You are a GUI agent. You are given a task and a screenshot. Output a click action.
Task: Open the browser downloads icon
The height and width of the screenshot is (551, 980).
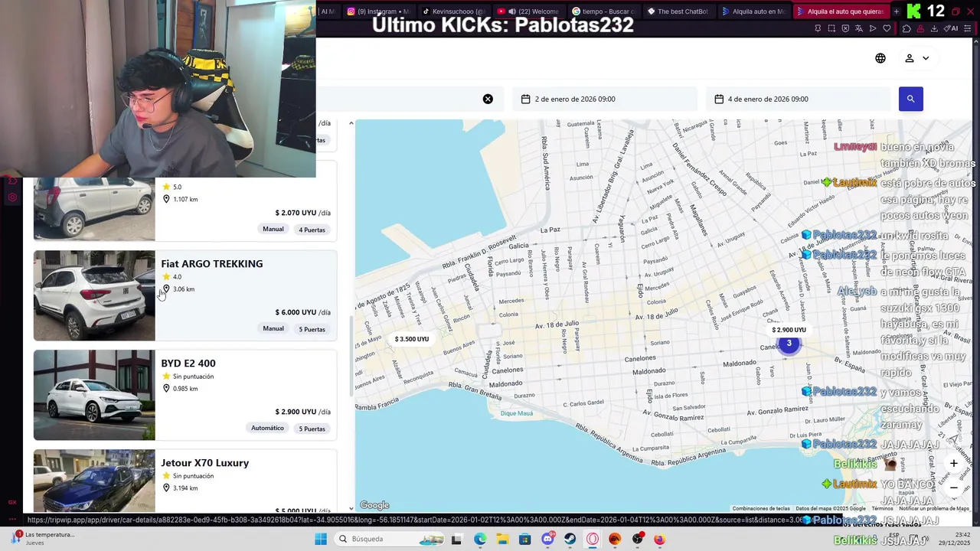[934, 28]
